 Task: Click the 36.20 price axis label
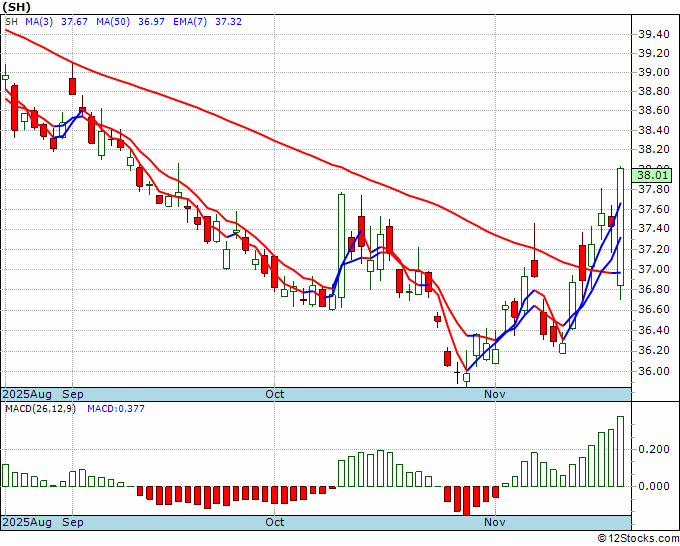(654, 350)
